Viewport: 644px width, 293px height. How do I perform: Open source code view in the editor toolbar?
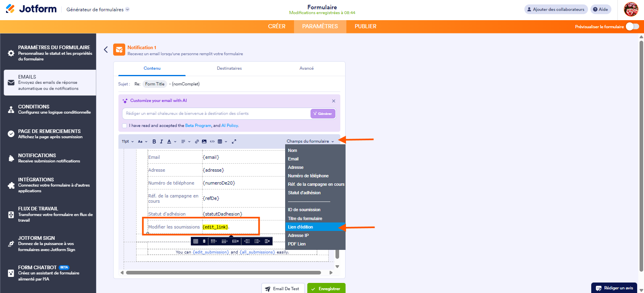coord(212,141)
